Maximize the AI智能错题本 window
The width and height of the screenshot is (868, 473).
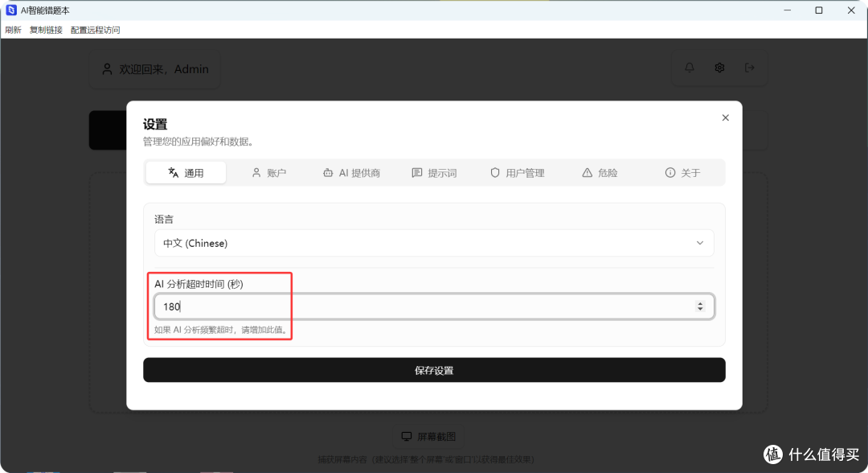pyautogui.click(x=819, y=10)
